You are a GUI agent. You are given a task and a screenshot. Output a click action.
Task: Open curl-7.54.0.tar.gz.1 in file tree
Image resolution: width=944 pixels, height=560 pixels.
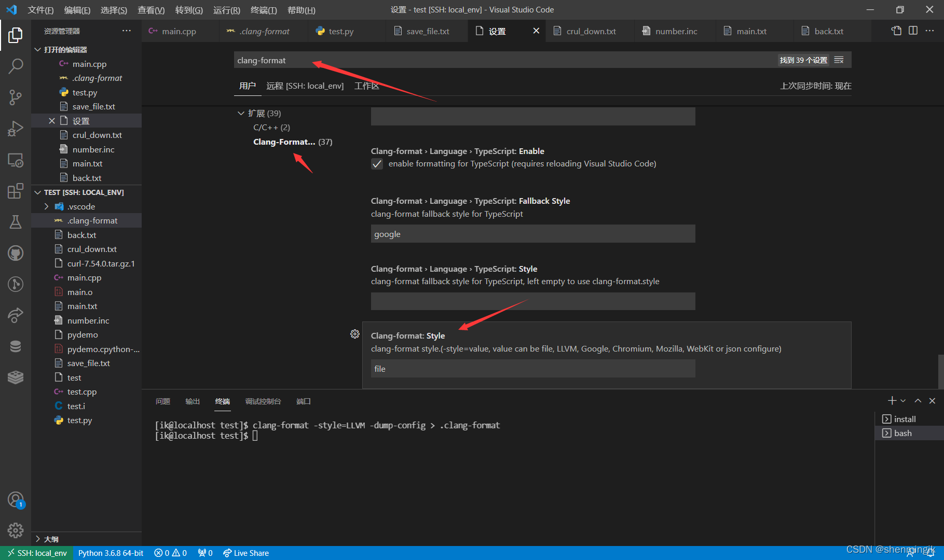(x=87, y=263)
